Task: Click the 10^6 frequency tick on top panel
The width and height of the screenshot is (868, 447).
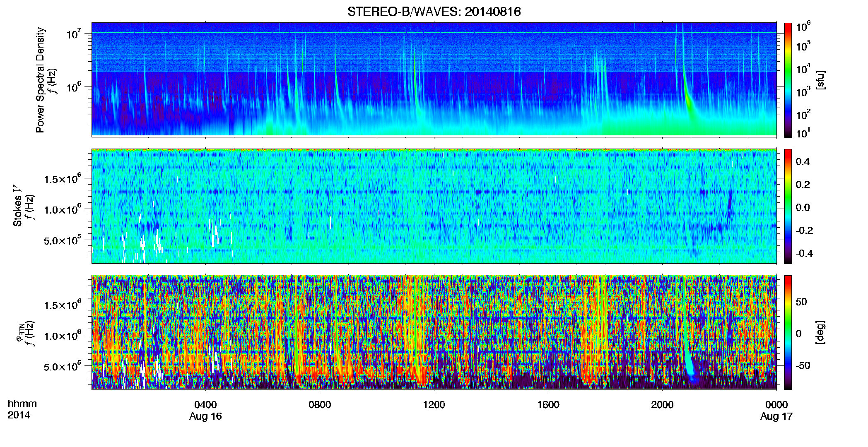Action: pos(74,87)
